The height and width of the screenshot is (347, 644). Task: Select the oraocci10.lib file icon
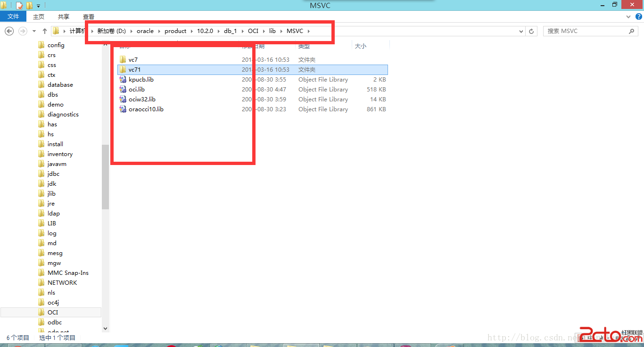pyautogui.click(x=123, y=109)
